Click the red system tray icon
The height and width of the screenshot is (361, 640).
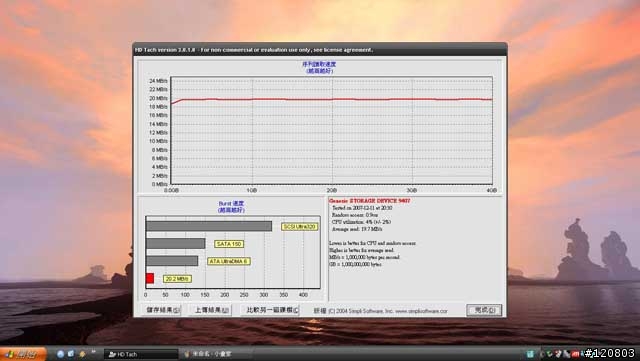point(576,354)
